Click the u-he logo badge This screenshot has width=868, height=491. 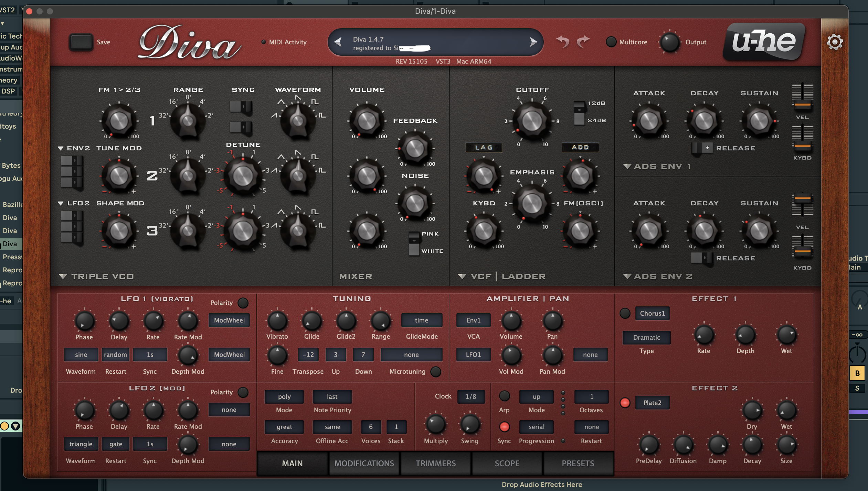(764, 42)
